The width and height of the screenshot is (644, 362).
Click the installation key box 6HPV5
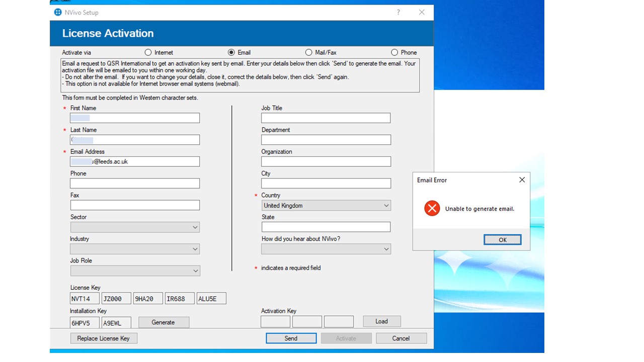(85, 322)
